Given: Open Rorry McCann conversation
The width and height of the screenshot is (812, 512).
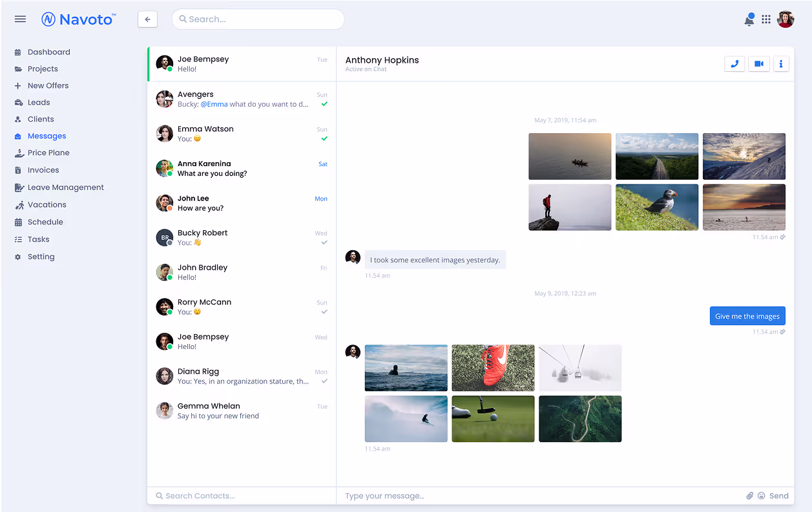Looking at the screenshot, I should (242, 307).
